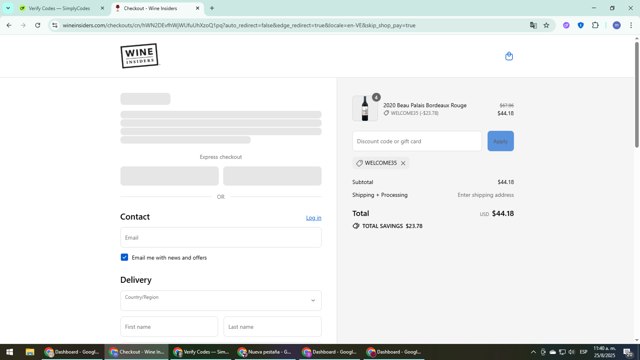This screenshot has height=360, width=640.
Task: Open the tab search dropdown arrow
Action: tap(8, 8)
